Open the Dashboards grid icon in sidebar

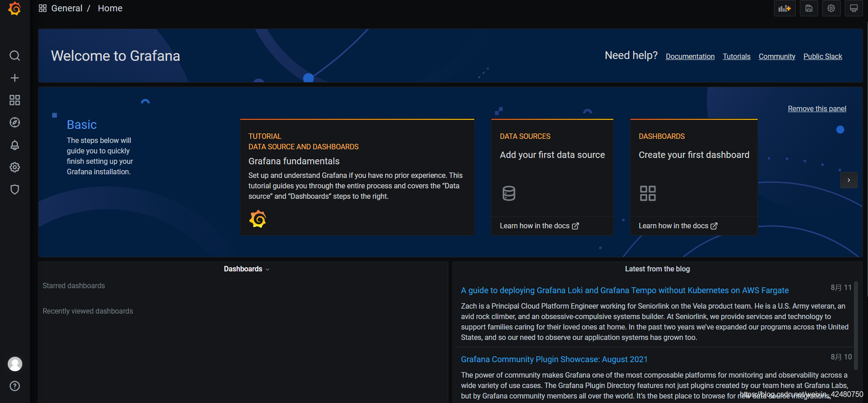pyautogui.click(x=15, y=100)
